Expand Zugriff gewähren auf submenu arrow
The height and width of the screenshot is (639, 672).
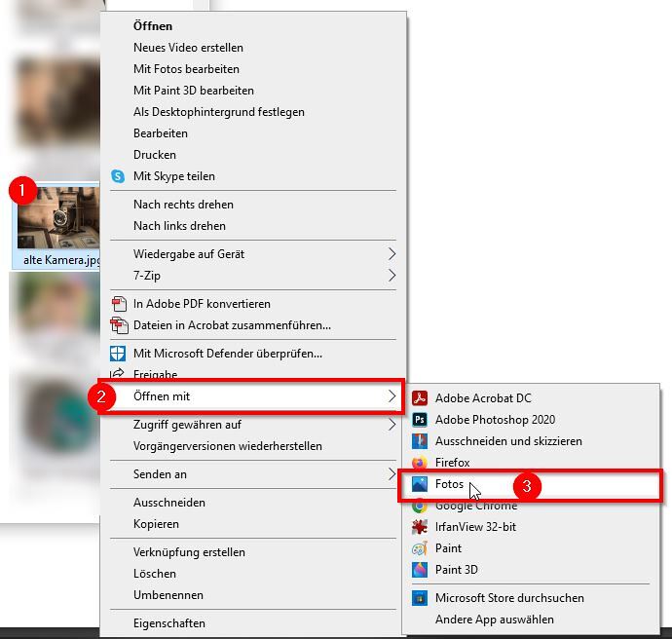[392, 425]
